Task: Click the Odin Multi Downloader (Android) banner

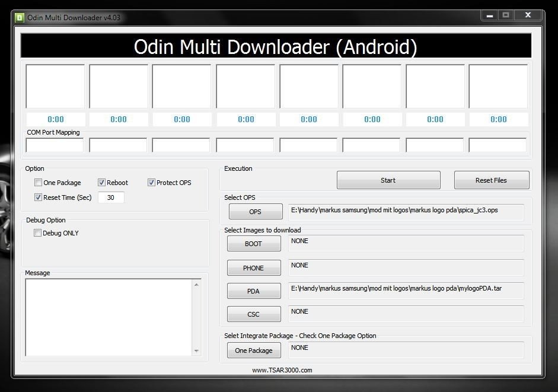Action: [276, 46]
